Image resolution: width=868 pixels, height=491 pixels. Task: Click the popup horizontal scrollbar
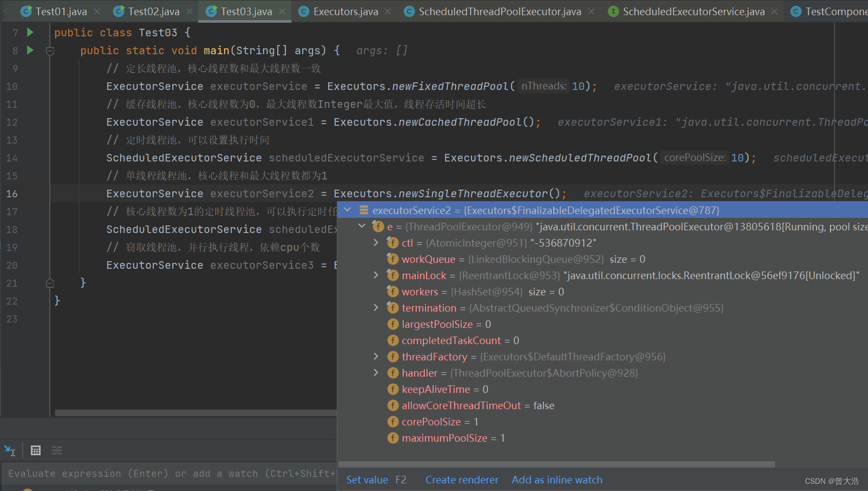(x=557, y=464)
